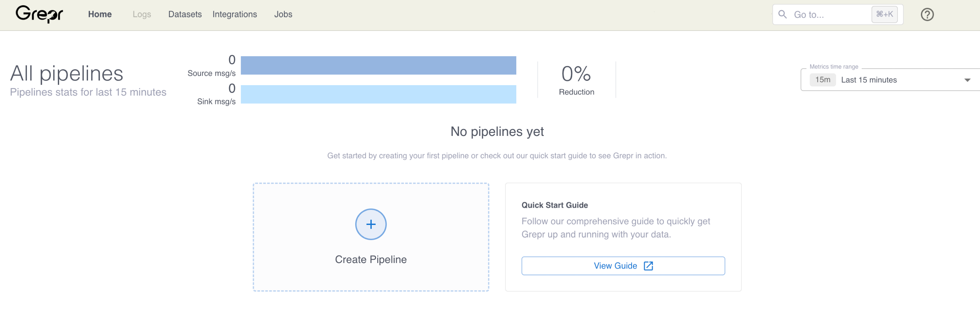Click the All pipelines heading
The height and width of the screenshot is (314, 980).
67,73
